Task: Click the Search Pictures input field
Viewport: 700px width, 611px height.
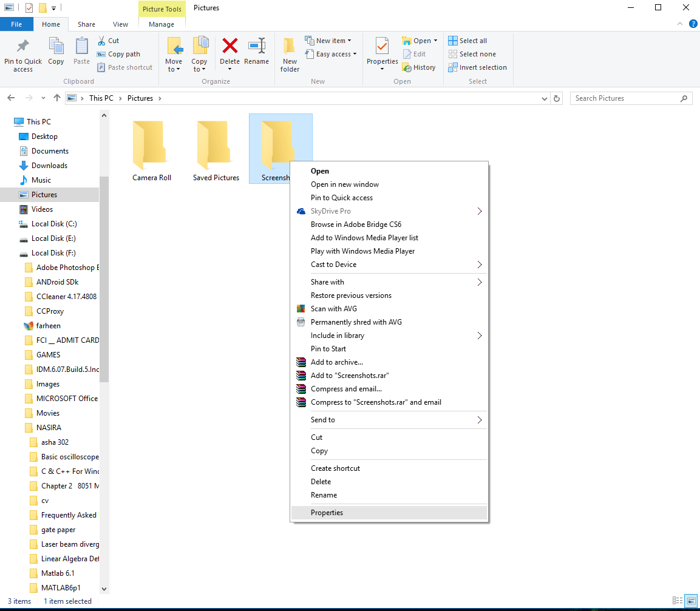Action: pos(625,98)
